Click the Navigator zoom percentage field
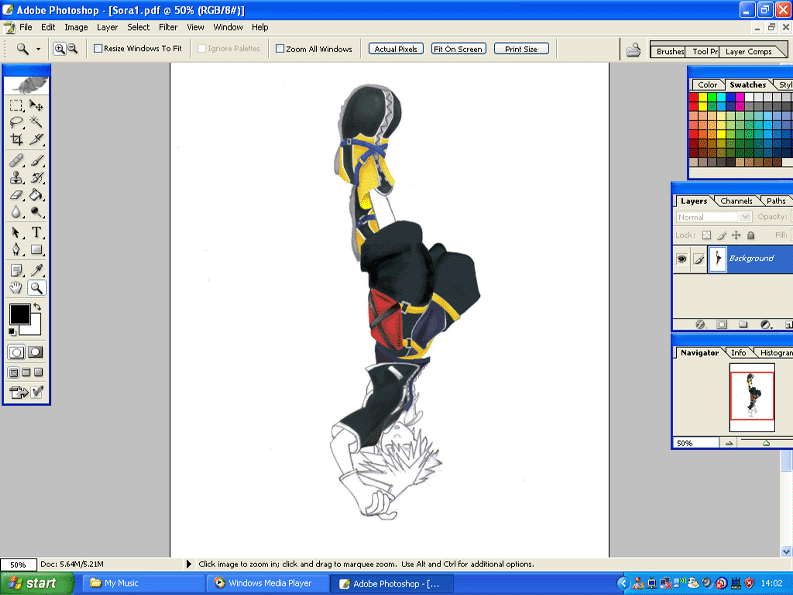This screenshot has width=793, height=595. pyautogui.click(x=695, y=443)
